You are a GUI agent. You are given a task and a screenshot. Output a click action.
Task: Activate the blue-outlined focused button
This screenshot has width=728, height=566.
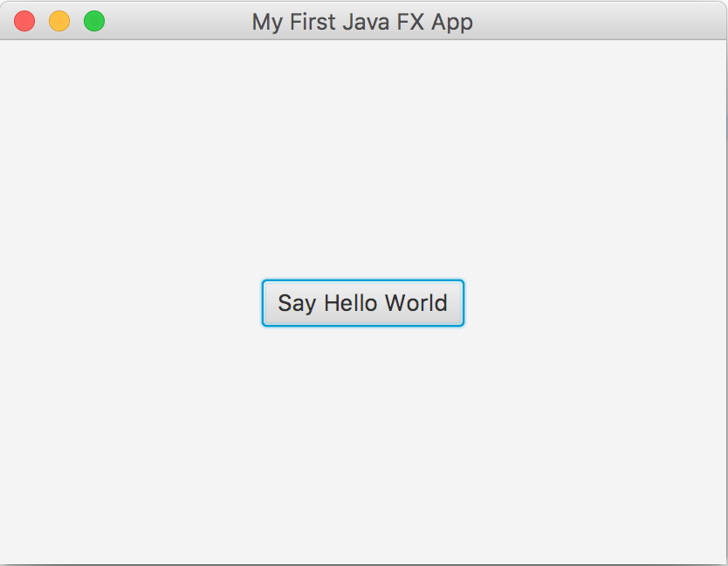tap(362, 303)
